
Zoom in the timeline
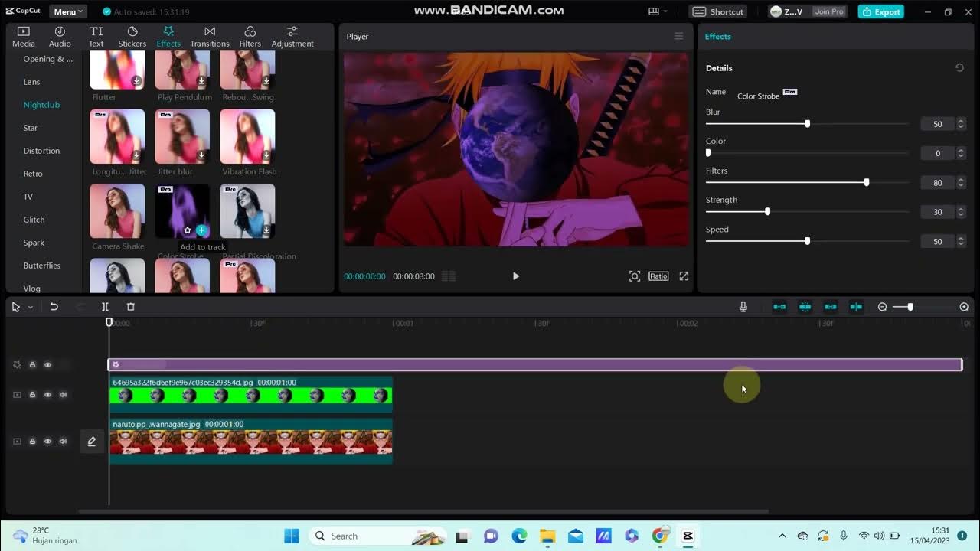[x=964, y=307]
